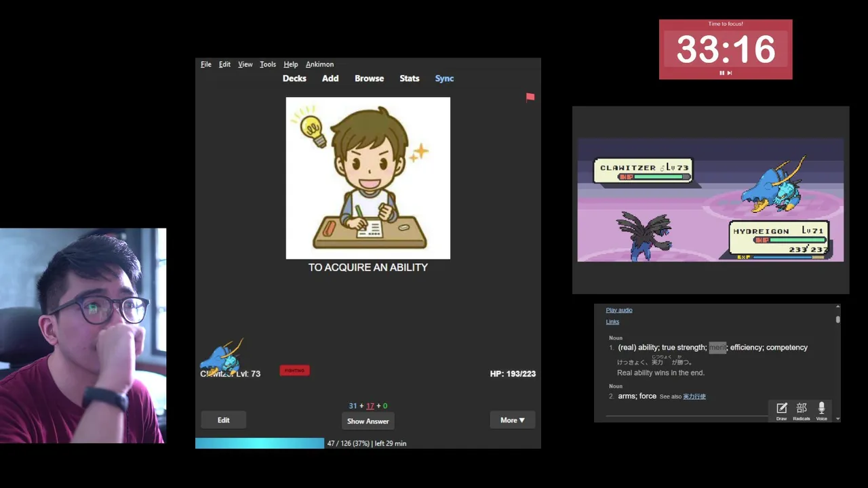Click the 33:16 timer display
Viewport: 868px width, 488px height.
726,49
